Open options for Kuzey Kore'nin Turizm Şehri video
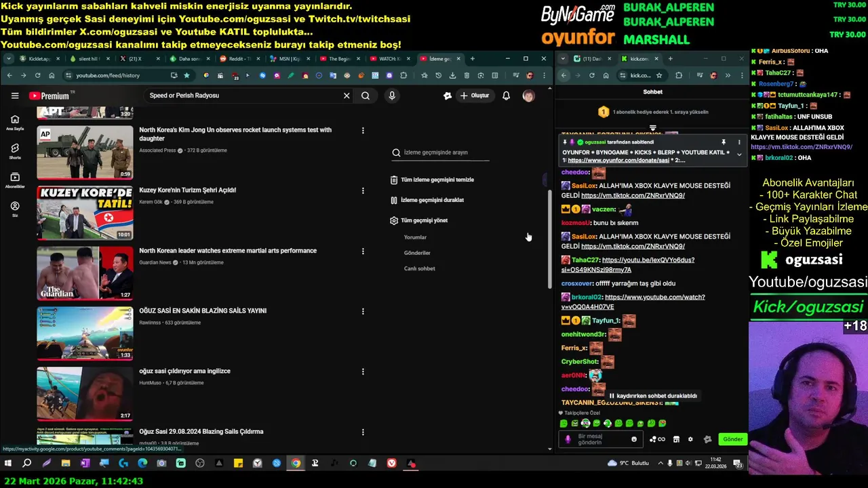 (363, 190)
